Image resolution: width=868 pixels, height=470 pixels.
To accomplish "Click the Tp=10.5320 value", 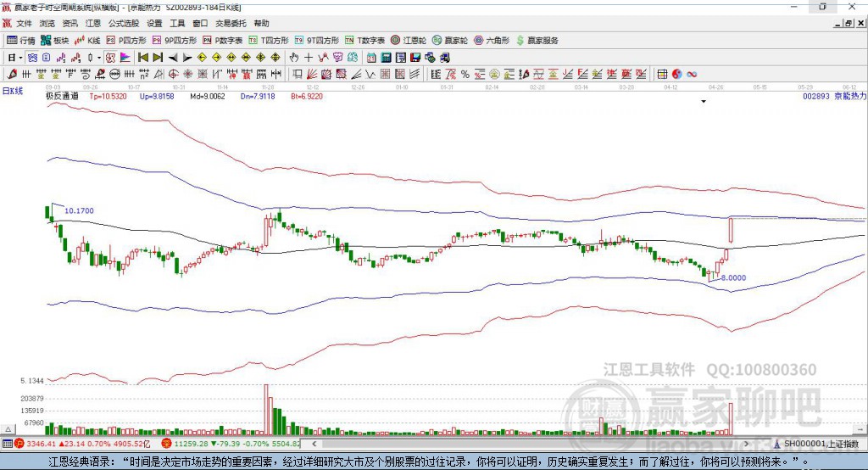I will [x=108, y=97].
